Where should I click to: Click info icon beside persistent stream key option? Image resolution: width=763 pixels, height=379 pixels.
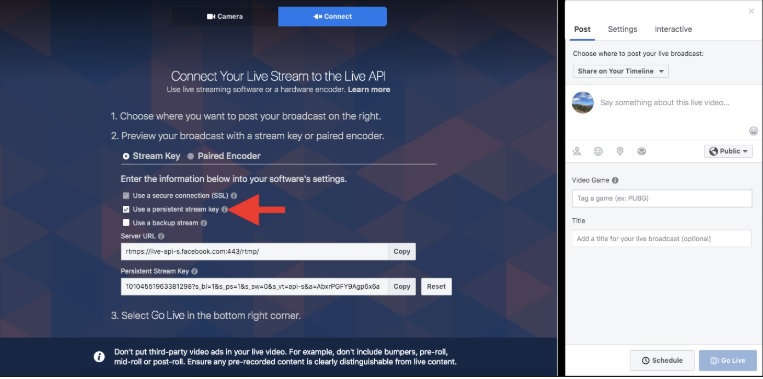(224, 209)
